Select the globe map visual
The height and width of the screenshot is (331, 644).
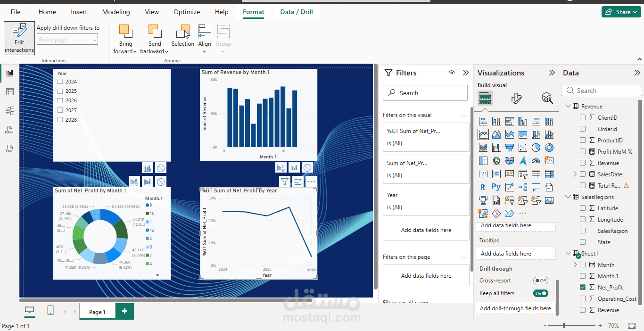496,161
